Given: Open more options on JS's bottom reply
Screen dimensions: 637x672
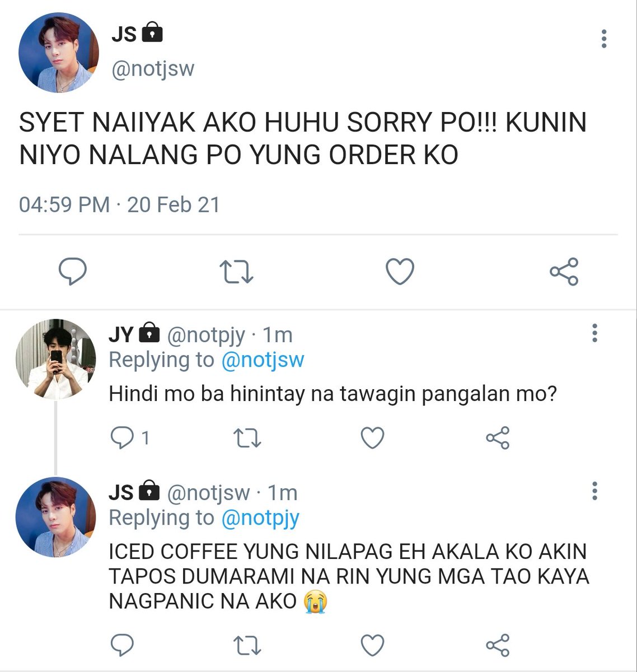Looking at the screenshot, I should pos(594,491).
